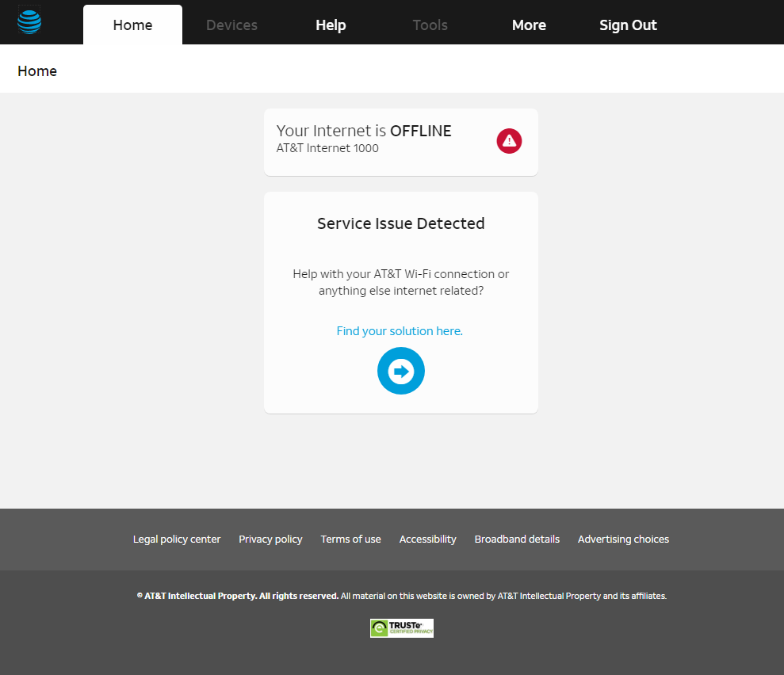Screen dimensions: 784x675
Task: Click the 'Service Issue Detected' heading
Action: tap(400, 223)
